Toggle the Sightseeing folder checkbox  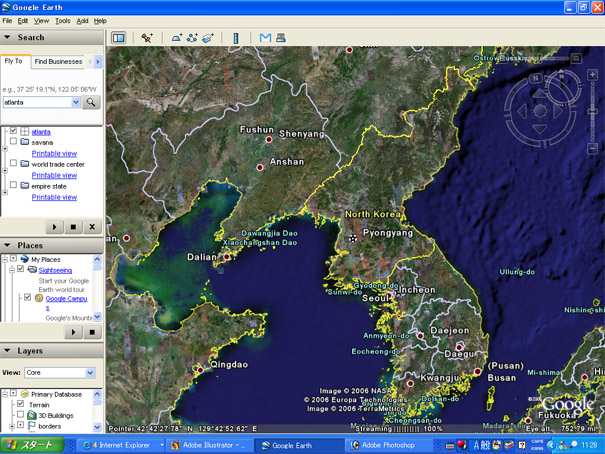[x=21, y=269]
